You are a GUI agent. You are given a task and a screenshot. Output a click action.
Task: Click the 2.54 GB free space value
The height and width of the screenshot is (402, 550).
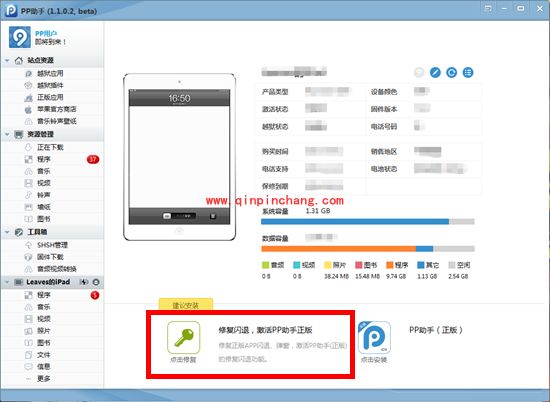[x=458, y=276]
